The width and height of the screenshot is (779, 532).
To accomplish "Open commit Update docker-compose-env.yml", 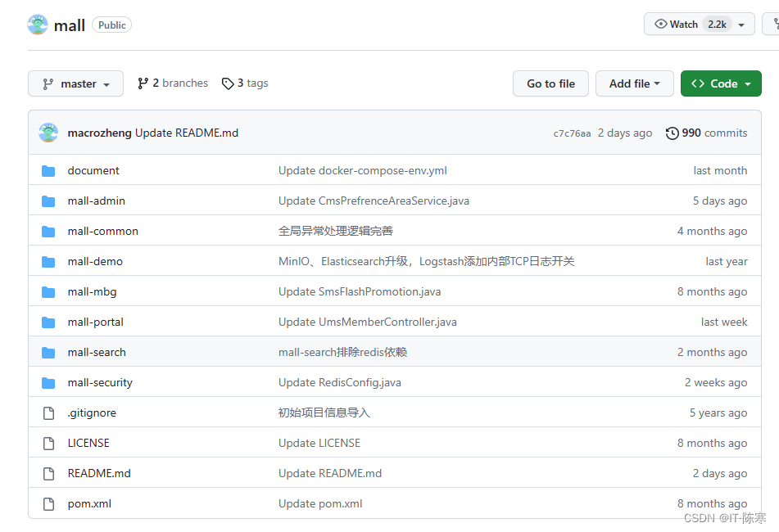I will pyautogui.click(x=363, y=171).
